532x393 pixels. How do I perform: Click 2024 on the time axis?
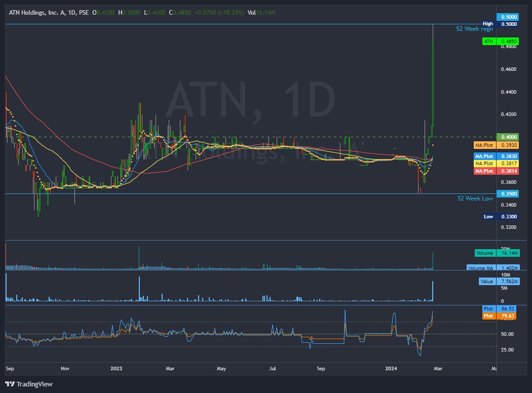pos(391,369)
